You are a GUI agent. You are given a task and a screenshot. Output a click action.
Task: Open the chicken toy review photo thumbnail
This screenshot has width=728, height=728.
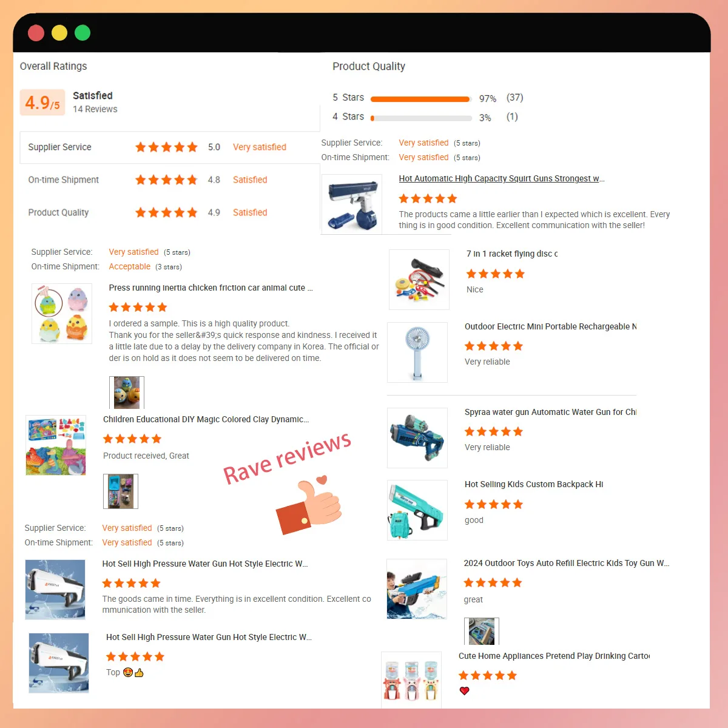(x=126, y=393)
